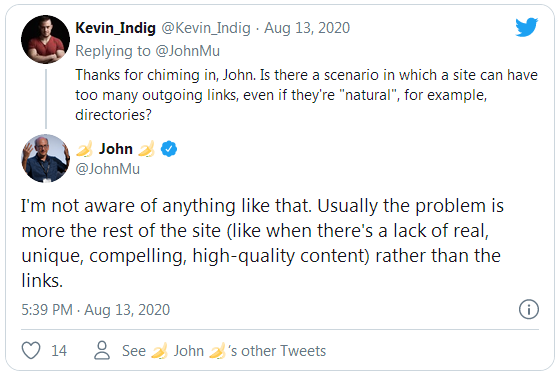The image size is (559, 376).
Task: Click the 14 likes count
Action: (59, 351)
